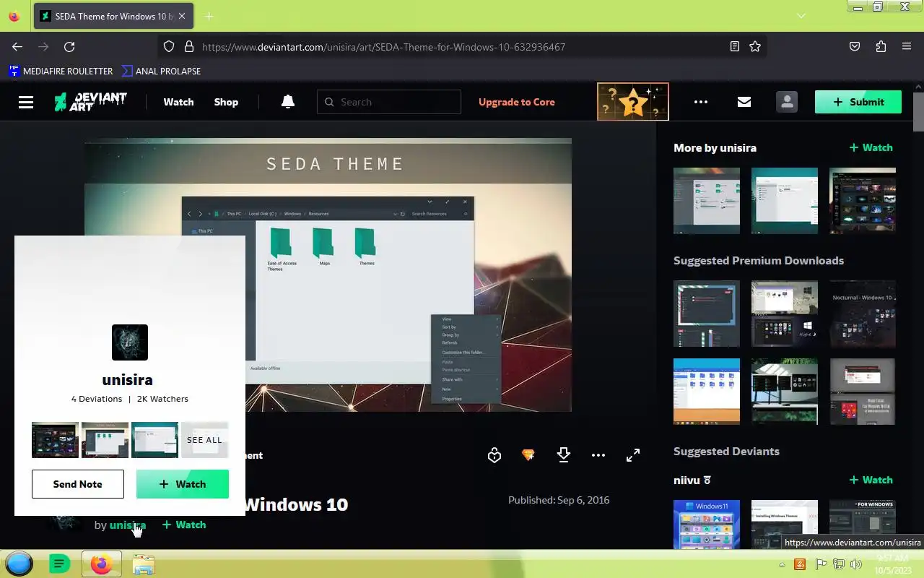Show hidden tray icons arrow

(782, 564)
